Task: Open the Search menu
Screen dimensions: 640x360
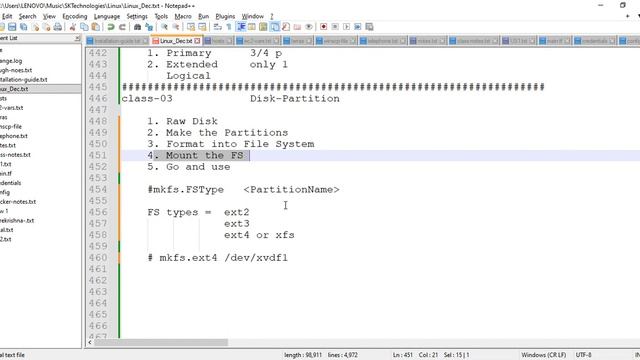Action: point(27,16)
